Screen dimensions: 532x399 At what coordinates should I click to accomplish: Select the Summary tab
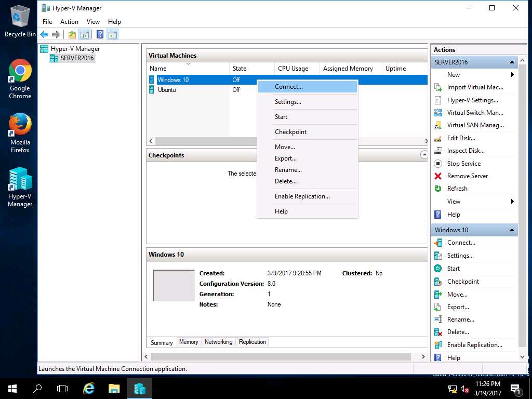coord(162,343)
